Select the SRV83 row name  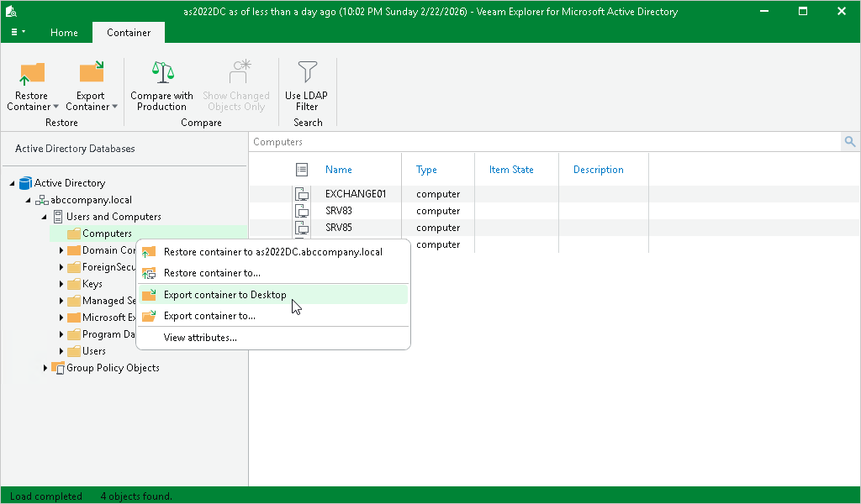coord(339,211)
